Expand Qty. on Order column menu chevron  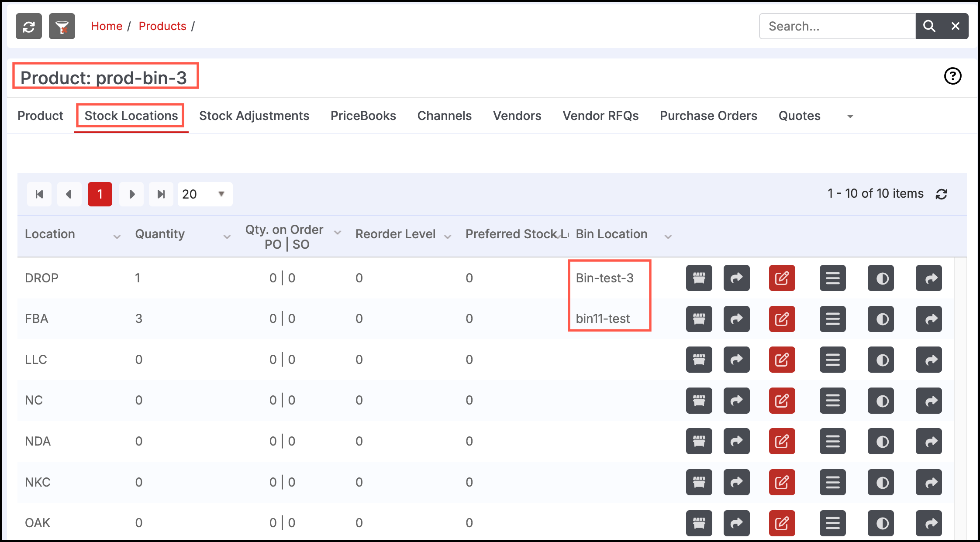[337, 233]
